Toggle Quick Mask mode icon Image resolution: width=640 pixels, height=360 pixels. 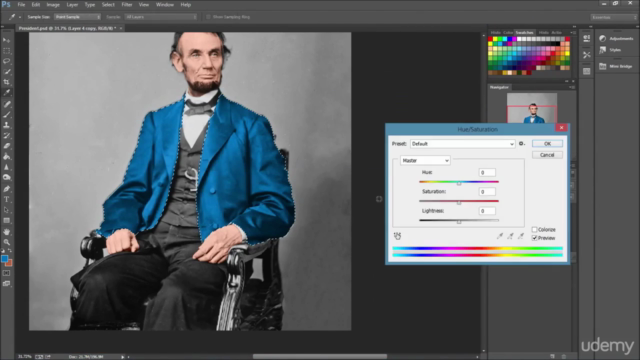click(7, 273)
